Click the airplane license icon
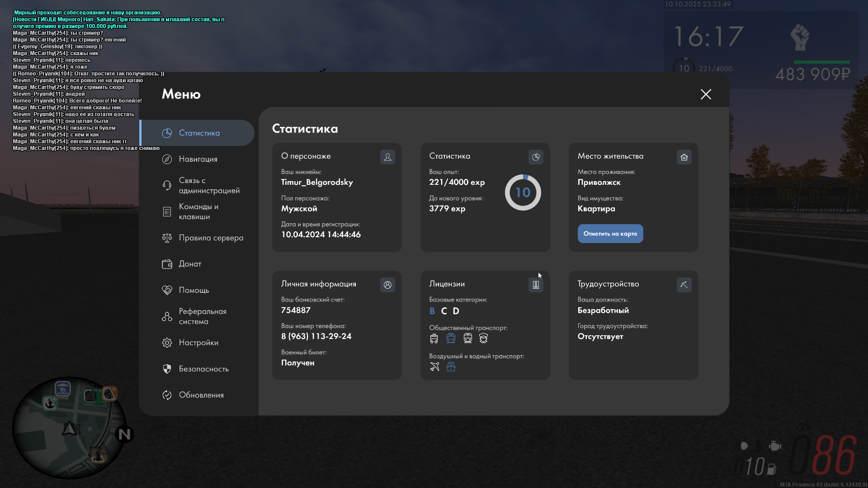 coord(434,366)
